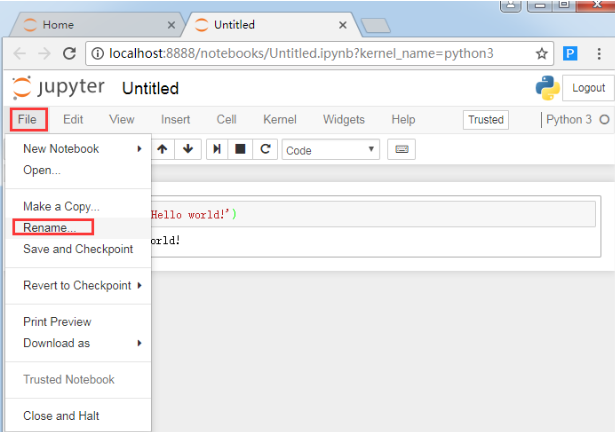Choose Close and Halt
Screen dimensions: 615x432
tap(78, 416)
